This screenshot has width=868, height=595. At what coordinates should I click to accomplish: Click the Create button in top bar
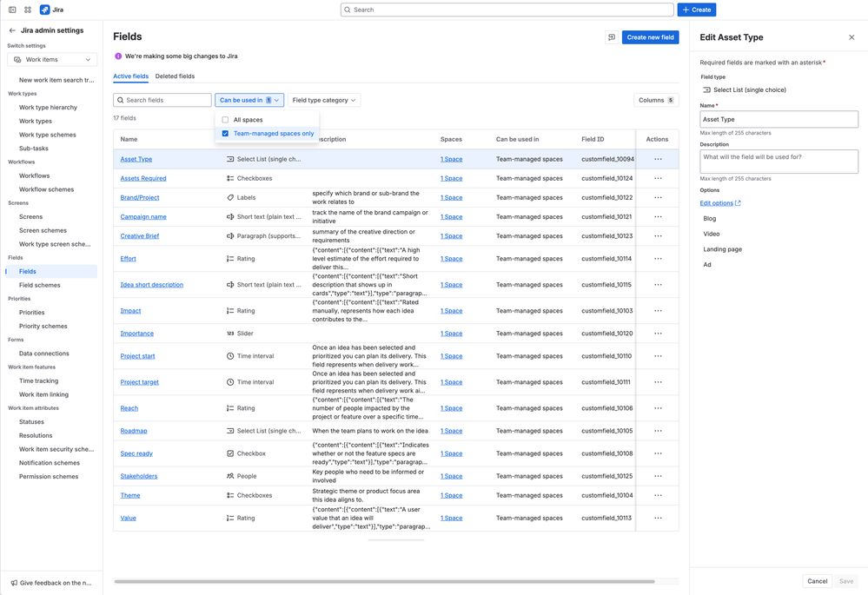click(696, 10)
